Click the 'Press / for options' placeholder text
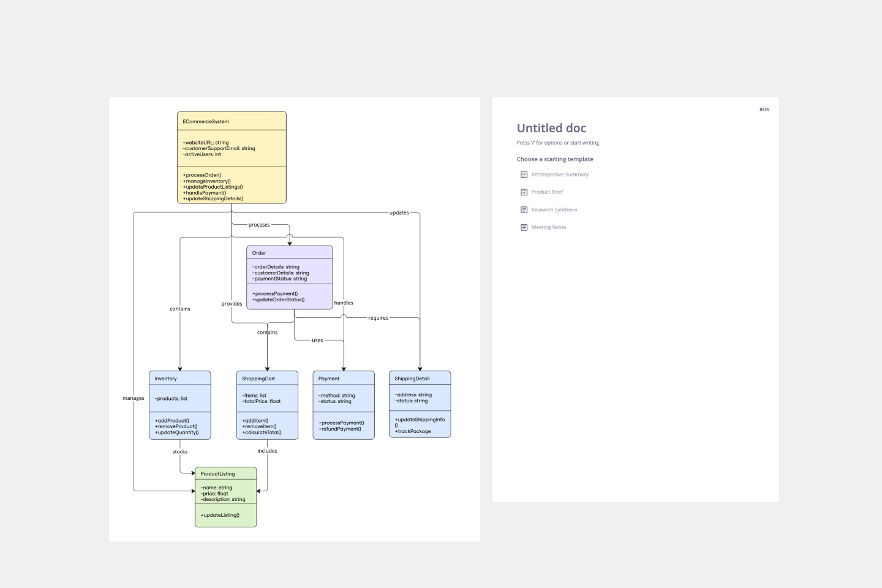Viewport: 882px width, 588px height. (x=557, y=143)
